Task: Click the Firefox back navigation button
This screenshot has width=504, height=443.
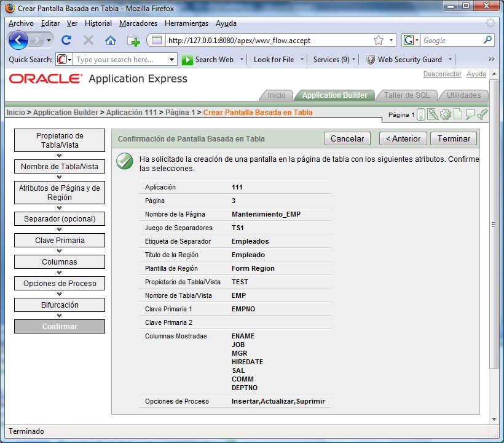Action: point(18,40)
